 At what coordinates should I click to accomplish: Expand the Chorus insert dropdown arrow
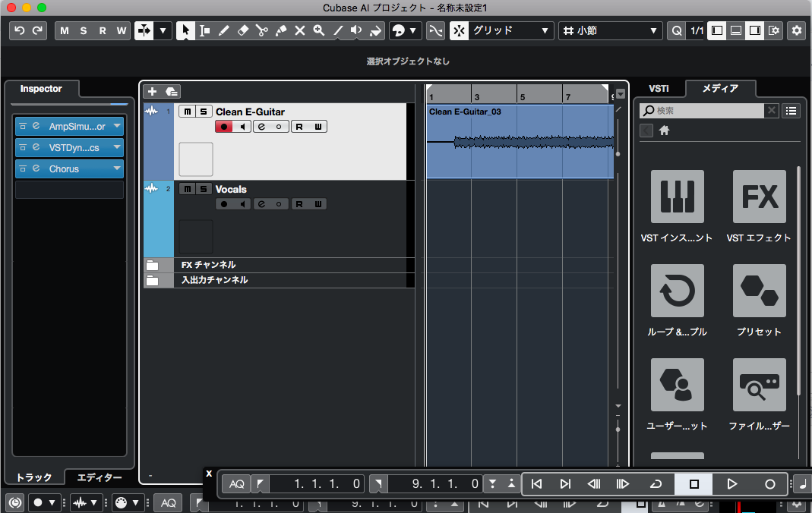tap(117, 168)
